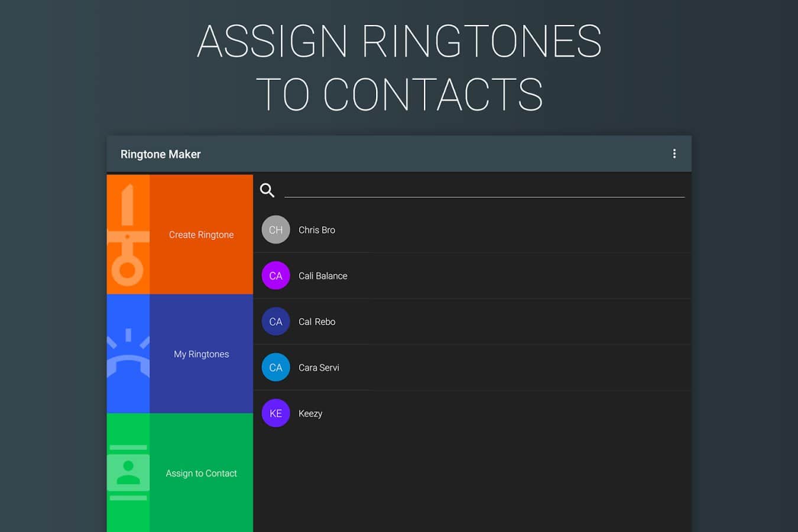Open the Create Ringtone section
This screenshot has width=798, height=532.
click(x=201, y=235)
